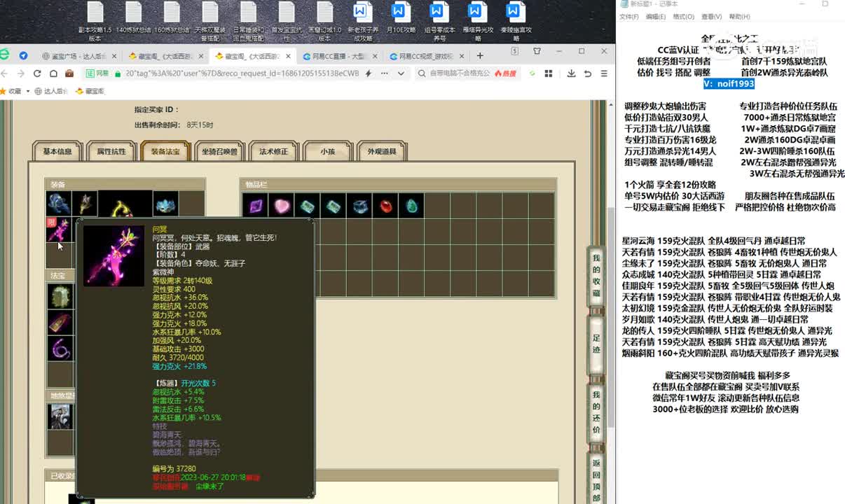845x504 pixels.
Task: Expand the 收藏 bookmarks dropdown arrow
Action: 27,91
